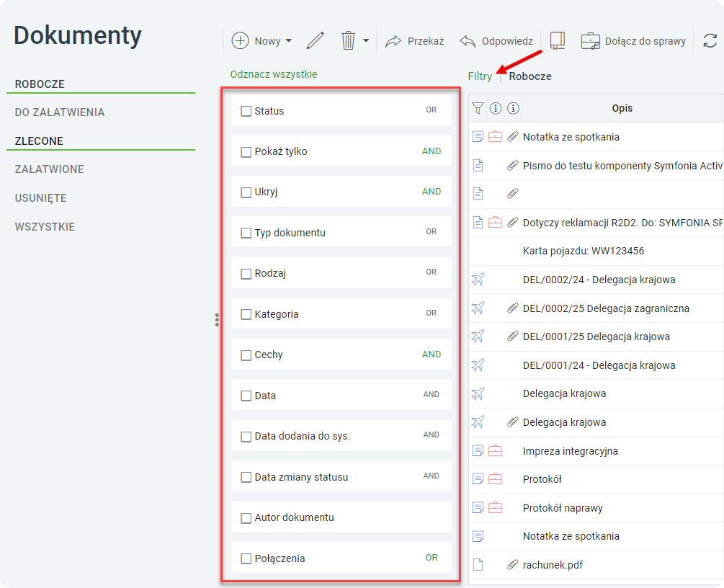Select the Protokół naprawy row
The image size is (724, 588).
pos(596,507)
